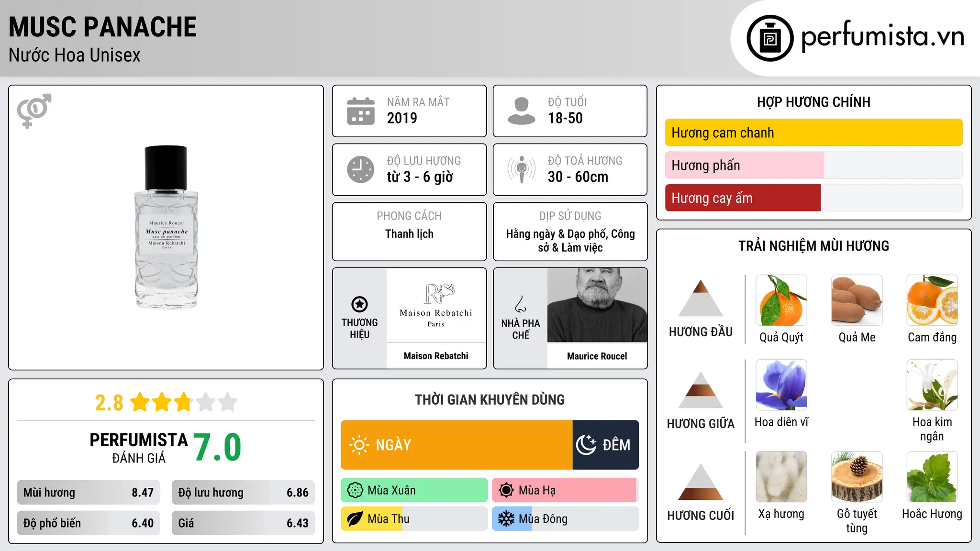Select the spring flower icon for Mùa Xuân
Viewport: 980px width, 551px height.
coord(355,490)
